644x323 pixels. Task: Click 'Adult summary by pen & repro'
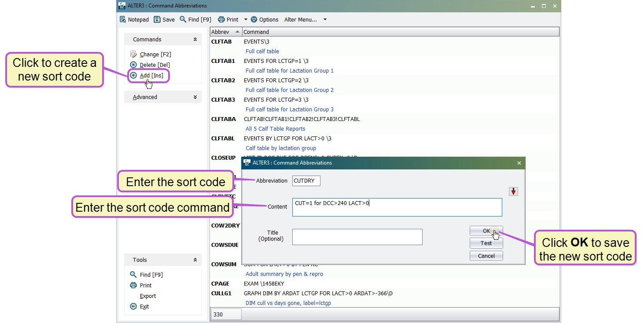pyautogui.click(x=284, y=274)
